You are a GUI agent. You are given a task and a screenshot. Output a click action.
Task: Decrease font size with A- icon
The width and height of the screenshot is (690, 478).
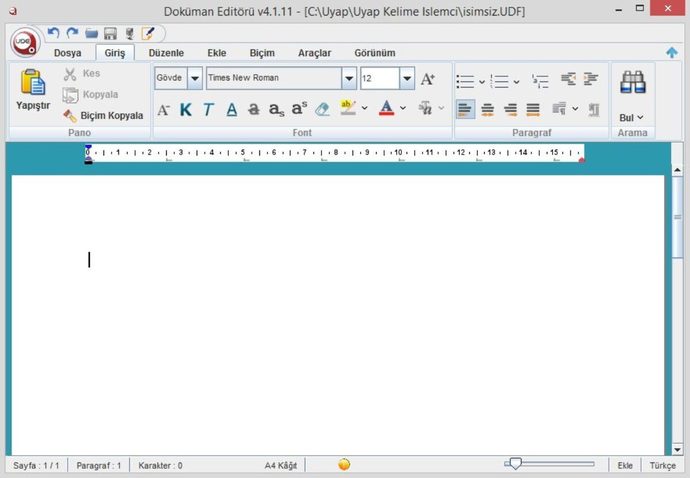tap(163, 110)
